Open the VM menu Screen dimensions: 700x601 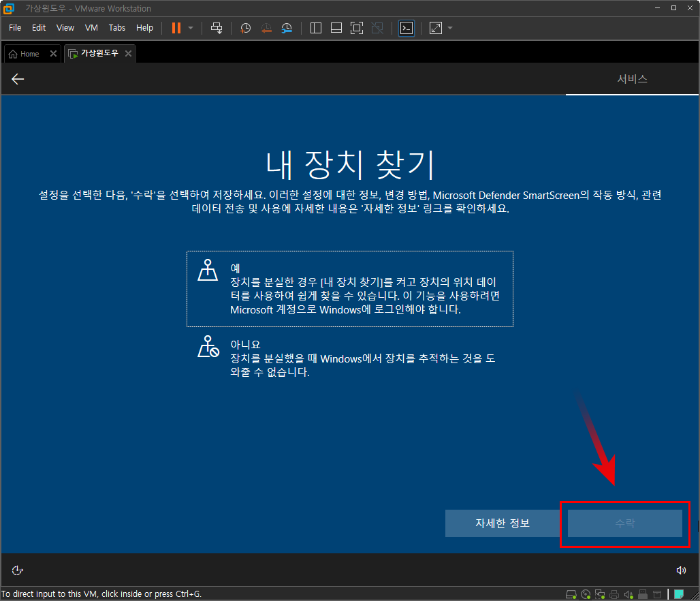click(x=91, y=28)
